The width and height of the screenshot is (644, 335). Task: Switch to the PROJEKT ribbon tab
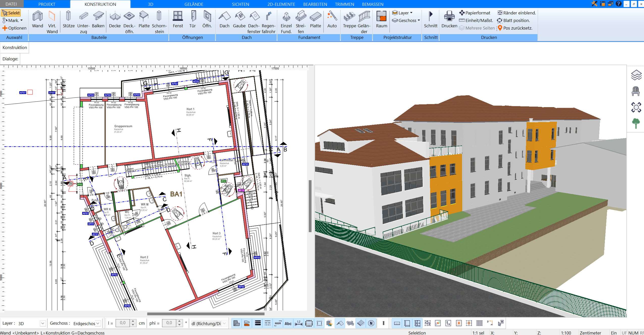[47, 4]
